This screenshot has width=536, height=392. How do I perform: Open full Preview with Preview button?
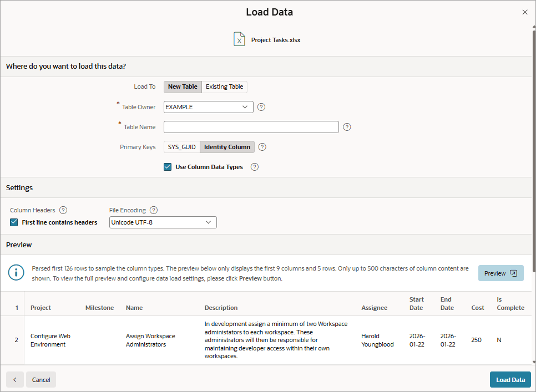501,273
